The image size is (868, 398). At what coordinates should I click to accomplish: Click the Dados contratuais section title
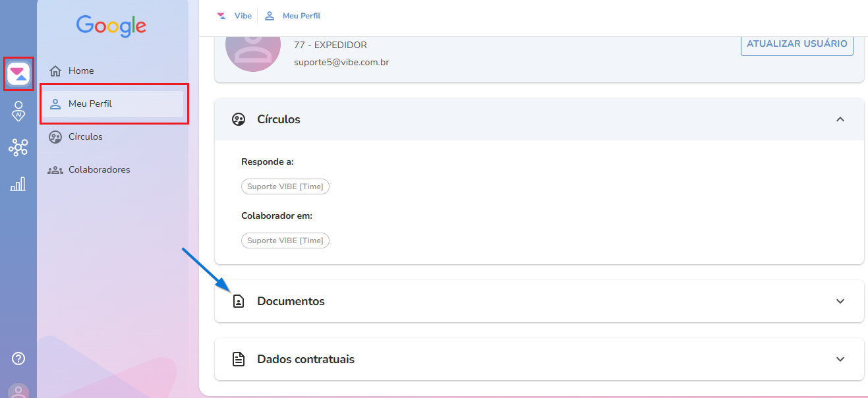click(x=306, y=359)
